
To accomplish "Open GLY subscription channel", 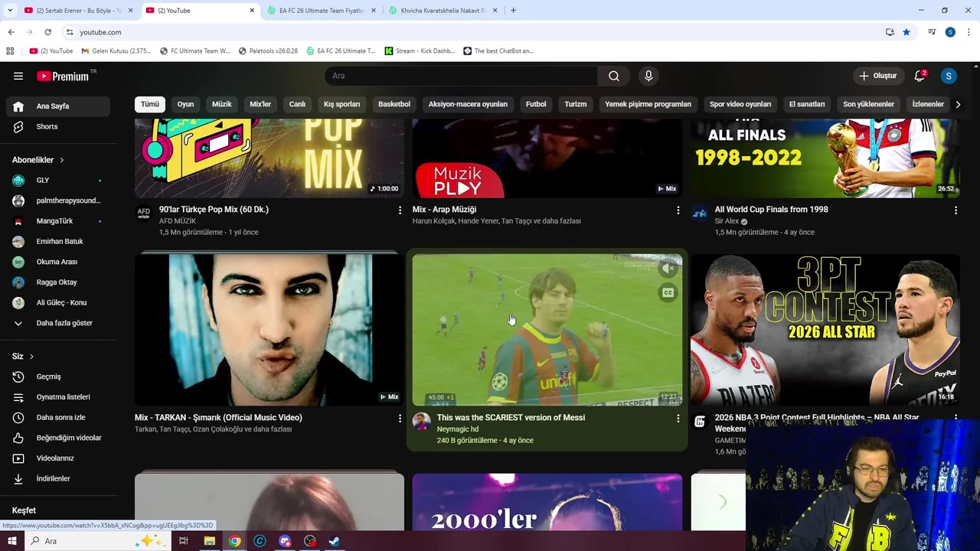I will pos(58,181).
